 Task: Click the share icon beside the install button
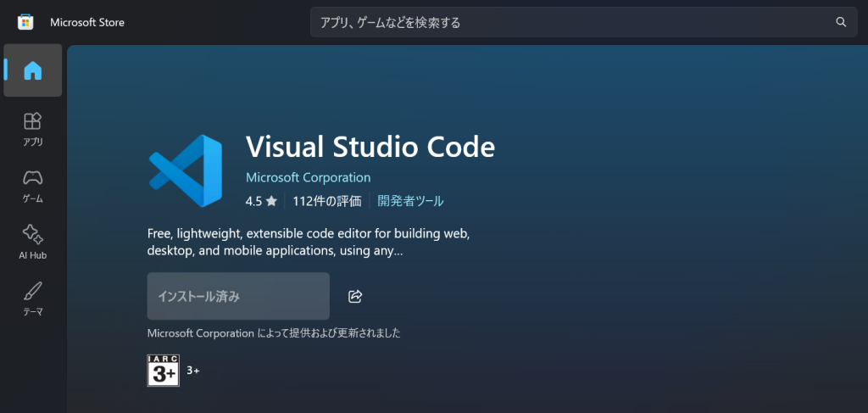point(355,296)
